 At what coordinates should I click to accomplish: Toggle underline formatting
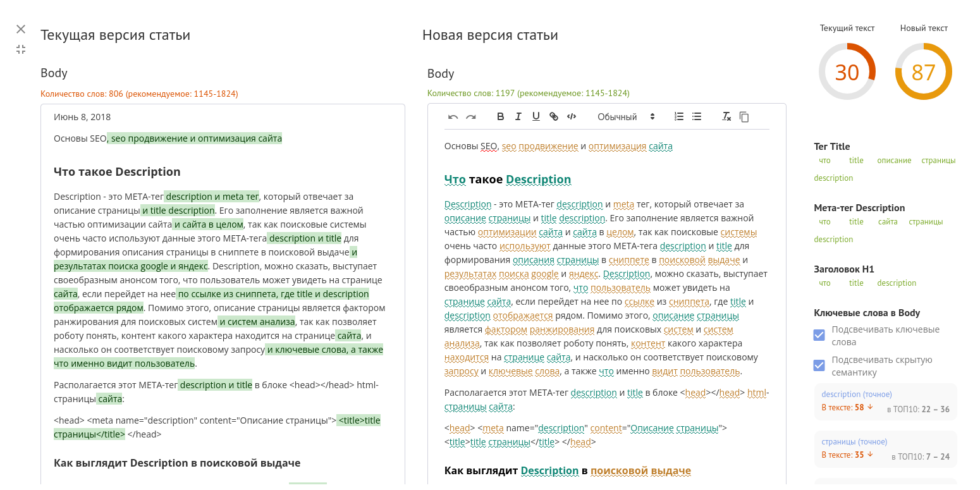[x=536, y=116]
